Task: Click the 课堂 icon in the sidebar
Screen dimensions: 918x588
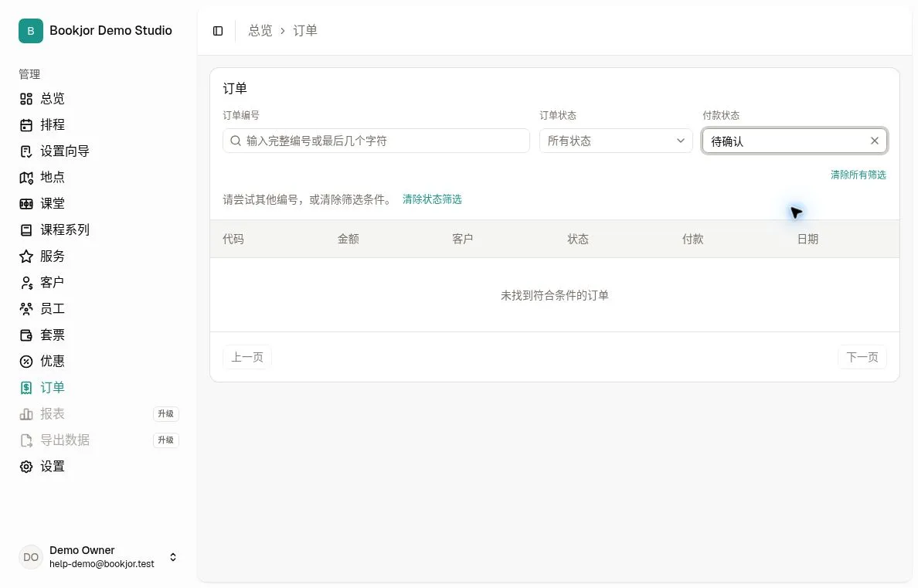Action: tap(26, 204)
